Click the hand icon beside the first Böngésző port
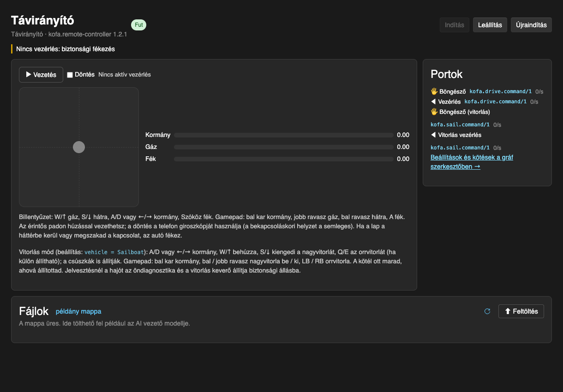Viewport: 563px width, 392px height. click(434, 91)
